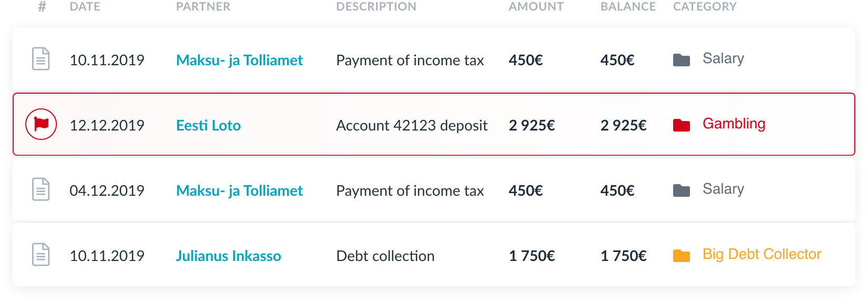Sort by the CATEGORY column header
Screen dimensions: 868x301
704,6
